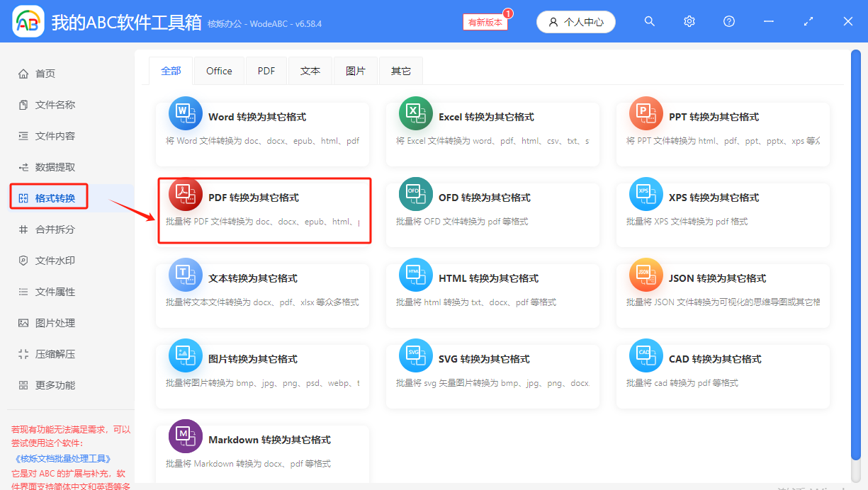Click the 有新版本 update notice
Viewport: 868px width, 490px height.
pyautogui.click(x=485, y=22)
